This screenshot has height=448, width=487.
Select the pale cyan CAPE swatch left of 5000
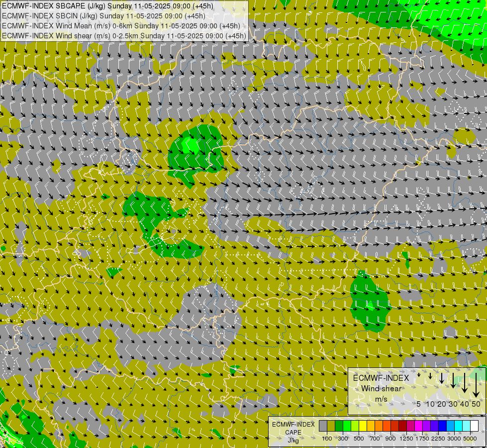point(466,426)
